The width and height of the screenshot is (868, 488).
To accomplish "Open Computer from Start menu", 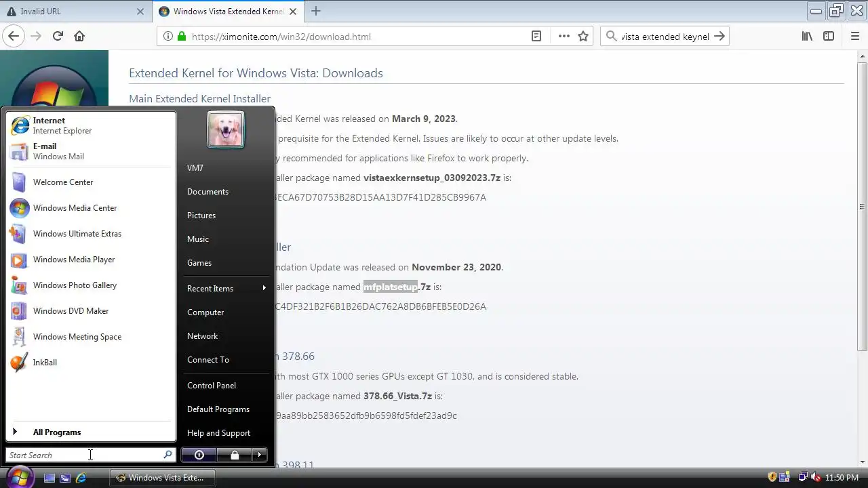I will (x=226, y=312).
